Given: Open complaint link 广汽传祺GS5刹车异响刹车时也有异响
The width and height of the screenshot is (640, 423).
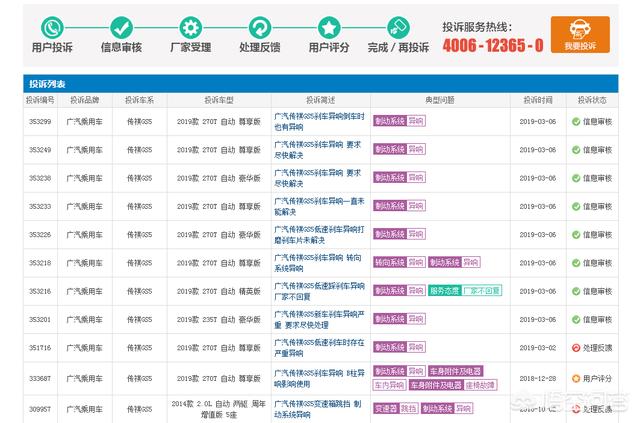Looking at the screenshot, I should tap(319, 122).
